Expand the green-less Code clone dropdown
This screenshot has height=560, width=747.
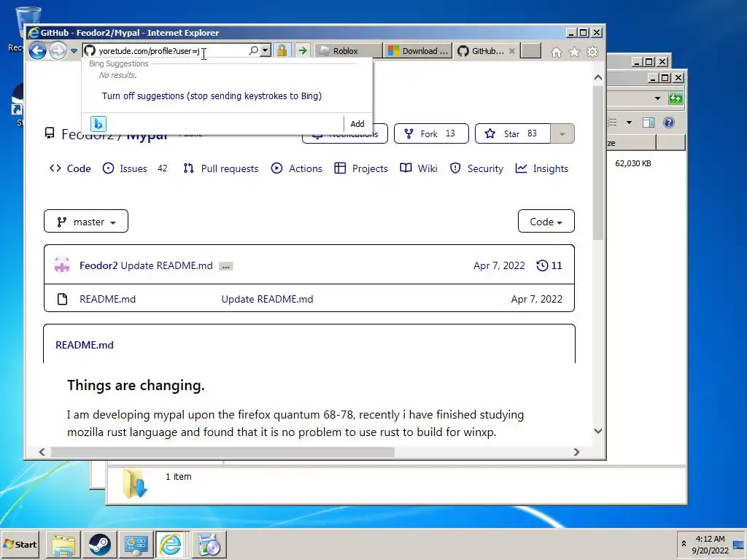pos(546,222)
